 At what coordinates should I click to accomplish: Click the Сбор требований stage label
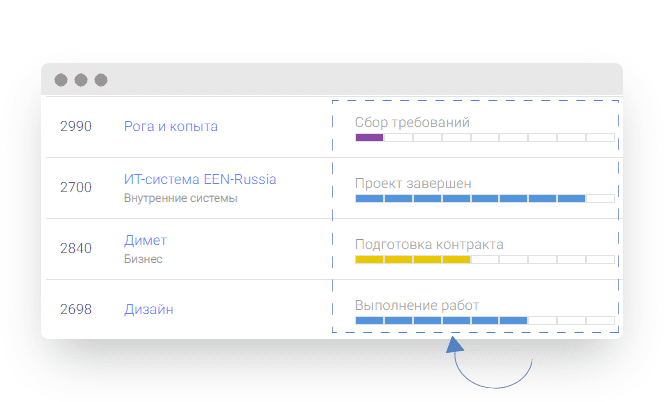412,122
